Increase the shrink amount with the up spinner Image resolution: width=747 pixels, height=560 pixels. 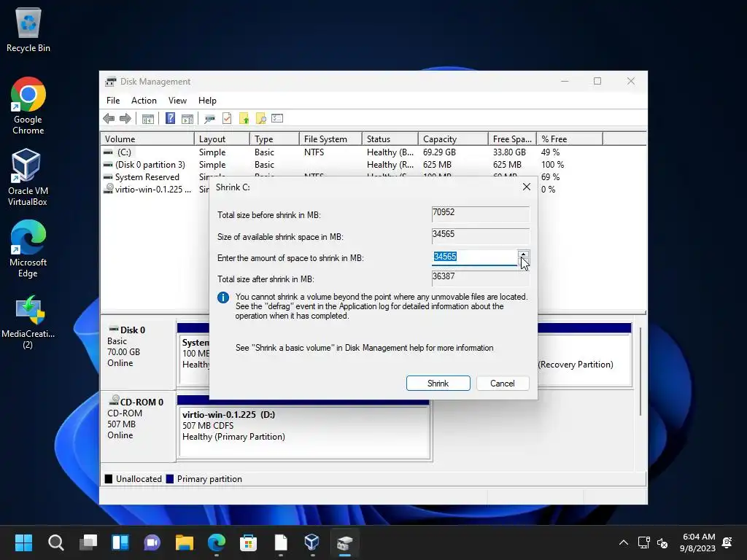(523, 254)
